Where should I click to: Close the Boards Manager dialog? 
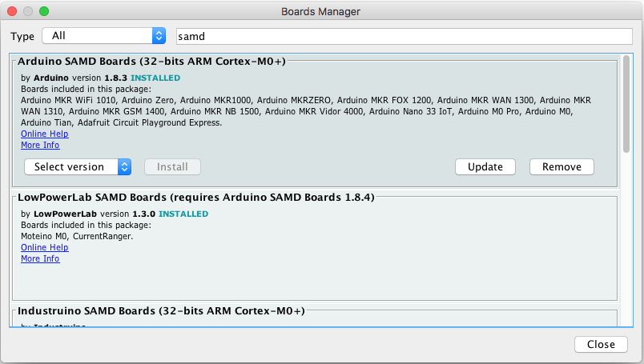click(x=601, y=344)
